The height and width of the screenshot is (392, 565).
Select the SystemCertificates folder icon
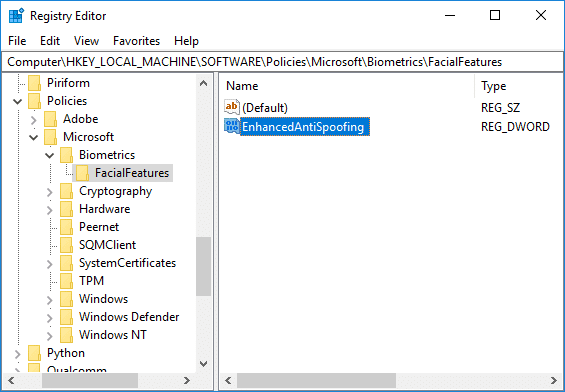(67, 263)
